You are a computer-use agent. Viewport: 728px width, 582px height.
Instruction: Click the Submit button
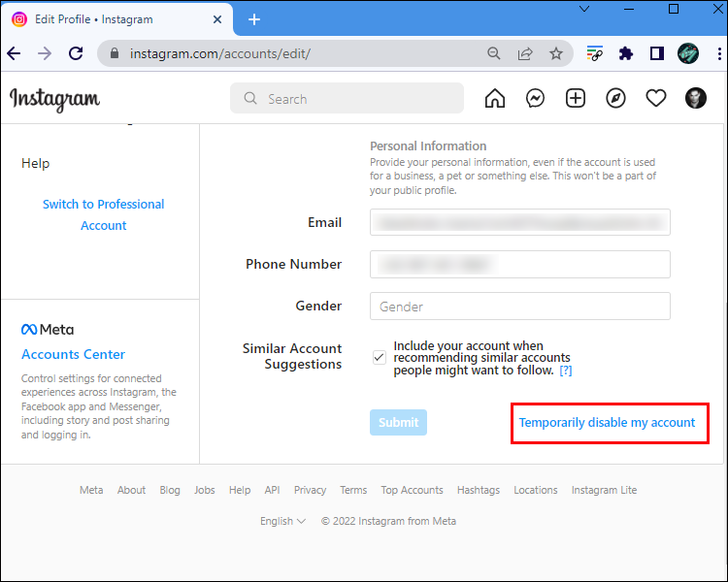pos(398,422)
